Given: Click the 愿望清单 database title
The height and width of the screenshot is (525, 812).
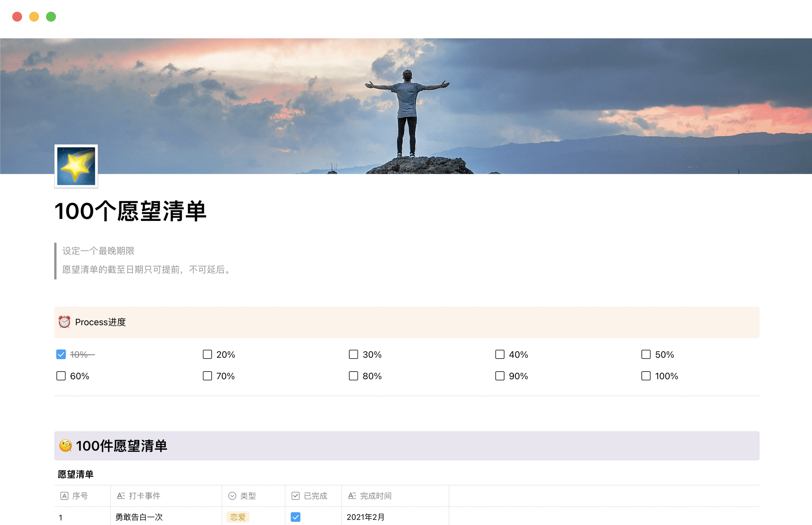Looking at the screenshot, I should pos(76,474).
